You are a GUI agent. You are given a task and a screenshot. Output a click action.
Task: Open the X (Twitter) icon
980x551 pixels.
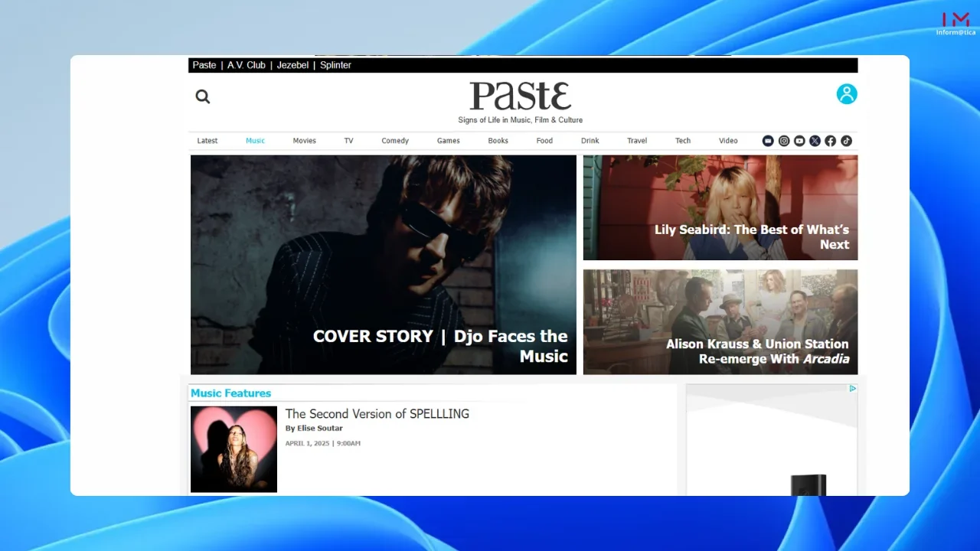pos(815,141)
